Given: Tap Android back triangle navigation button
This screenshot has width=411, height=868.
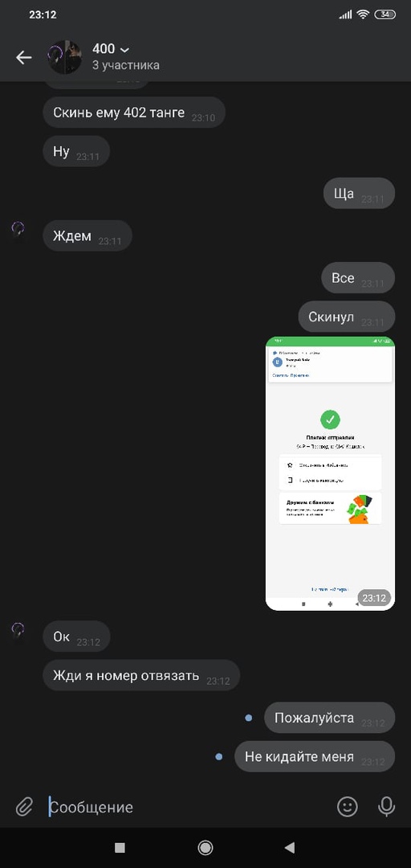Looking at the screenshot, I should pyautogui.click(x=289, y=848).
